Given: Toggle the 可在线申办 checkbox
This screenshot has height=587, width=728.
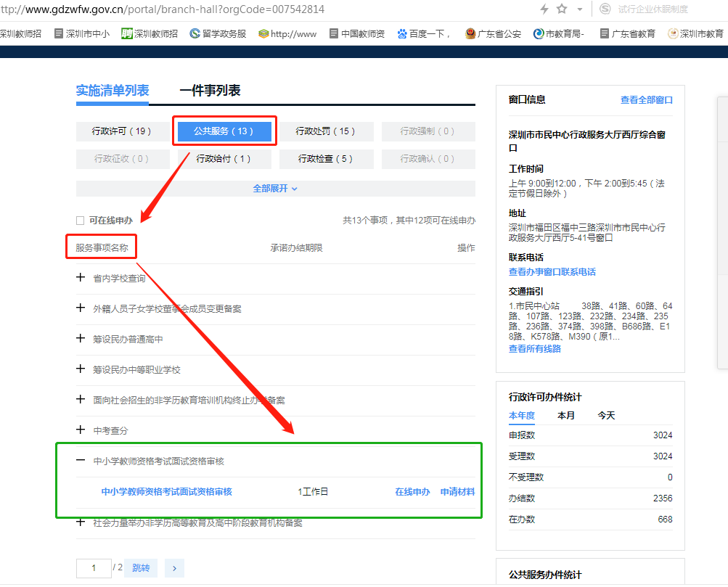Looking at the screenshot, I should (x=81, y=220).
